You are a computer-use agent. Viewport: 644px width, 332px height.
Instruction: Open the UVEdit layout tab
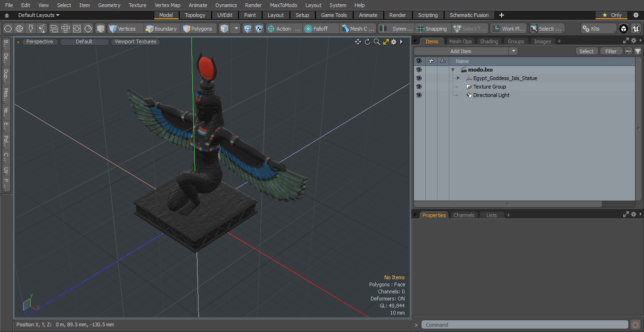tap(224, 15)
